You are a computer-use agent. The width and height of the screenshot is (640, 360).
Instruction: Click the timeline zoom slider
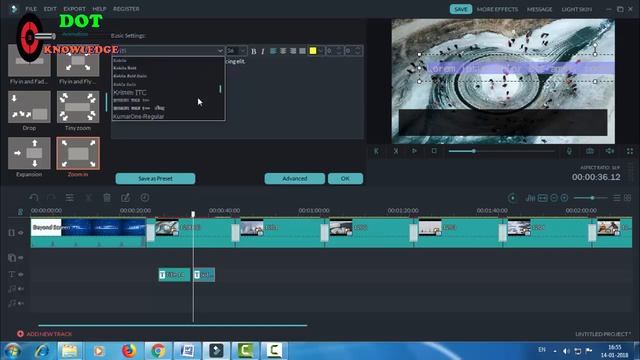tap(591, 198)
